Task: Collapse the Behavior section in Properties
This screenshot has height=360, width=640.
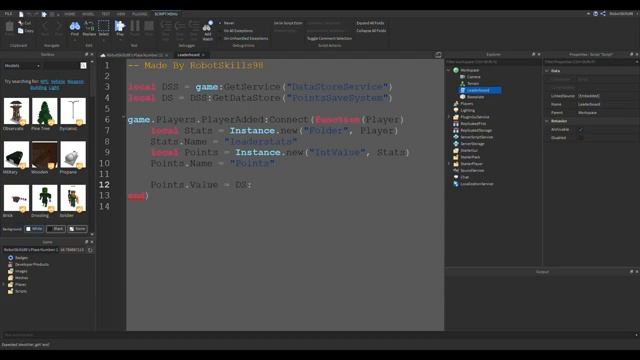Action: pos(547,121)
